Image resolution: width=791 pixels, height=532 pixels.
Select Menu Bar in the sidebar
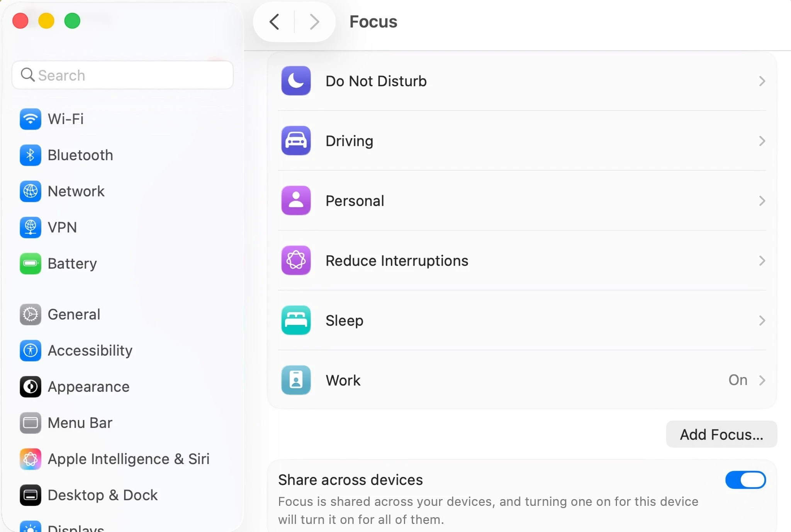[122, 423]
